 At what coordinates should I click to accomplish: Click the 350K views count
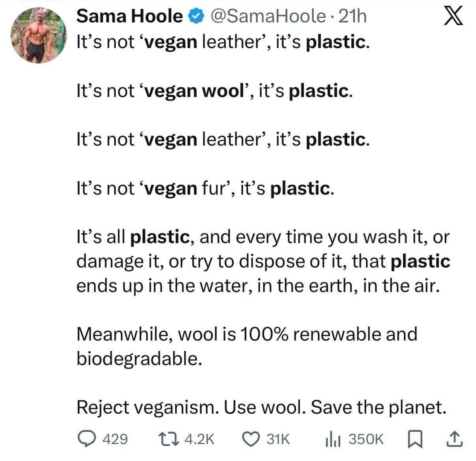(x=366, y=439)
